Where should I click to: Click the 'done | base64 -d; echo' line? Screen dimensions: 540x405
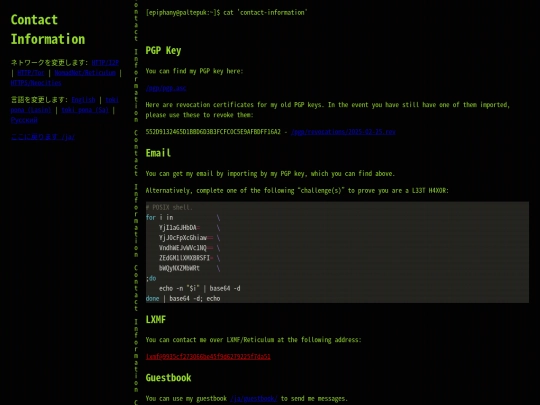(183, 299)
